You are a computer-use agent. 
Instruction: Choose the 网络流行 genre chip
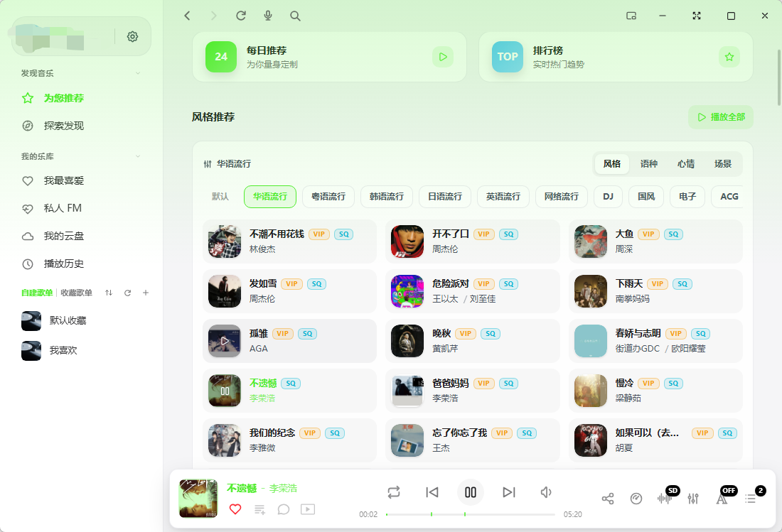point(562,197)
